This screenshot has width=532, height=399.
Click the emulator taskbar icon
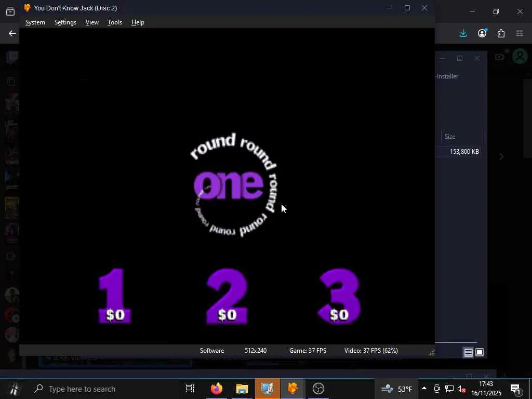tap(293, 389)
